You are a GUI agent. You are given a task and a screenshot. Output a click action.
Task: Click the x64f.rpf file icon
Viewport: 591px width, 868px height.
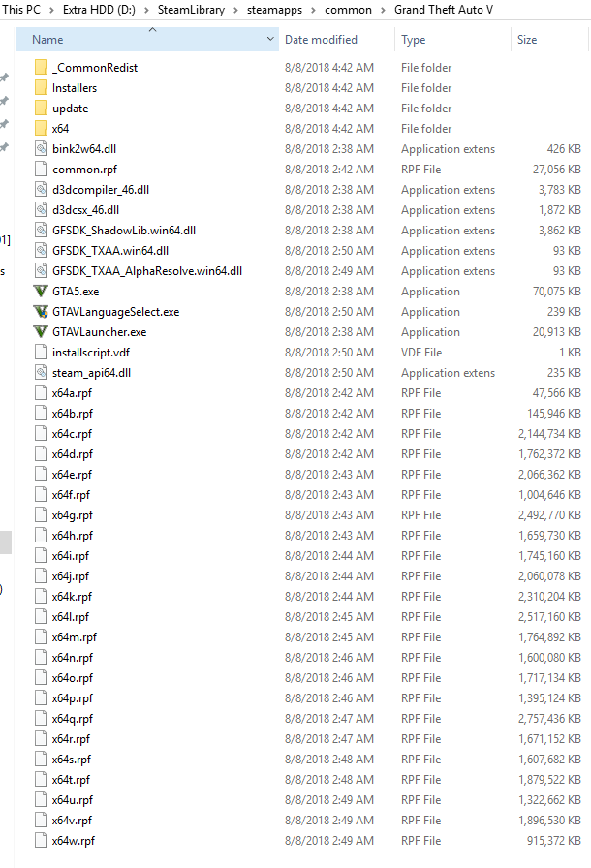coord(41,495)
